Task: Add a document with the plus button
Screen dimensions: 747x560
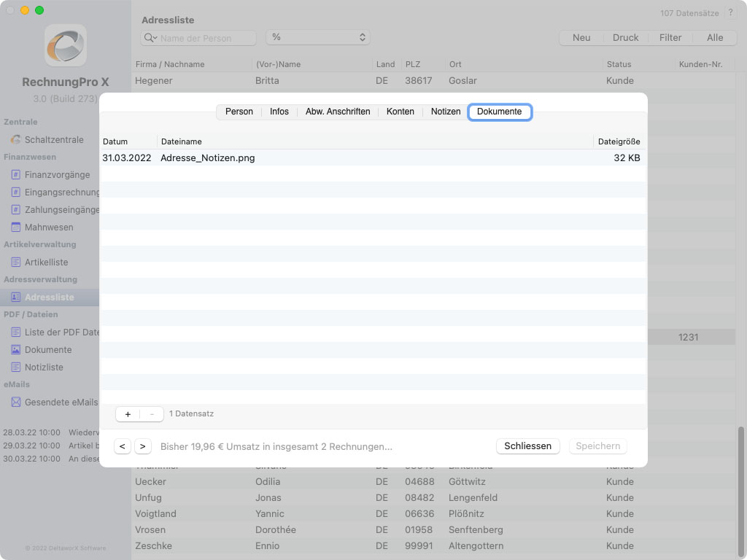Action: point(128,414)
